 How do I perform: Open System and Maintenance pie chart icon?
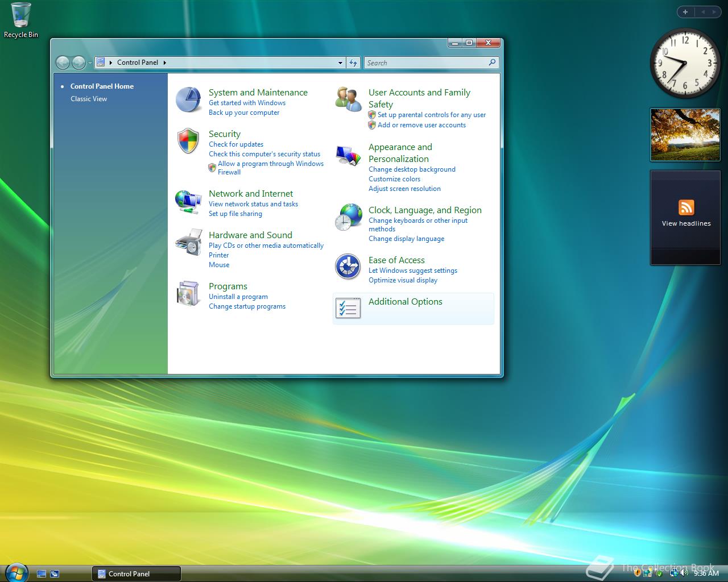[x=188, y=100]
